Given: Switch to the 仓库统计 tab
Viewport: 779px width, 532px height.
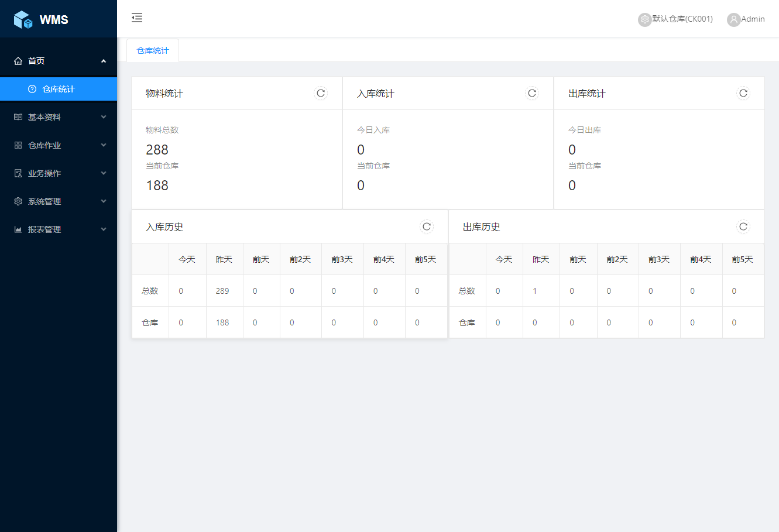Looking at the screenshot, I should coord(153,50).
